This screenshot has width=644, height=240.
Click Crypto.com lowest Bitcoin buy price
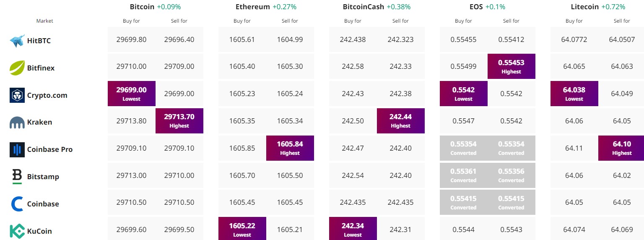tap(132, 94)
